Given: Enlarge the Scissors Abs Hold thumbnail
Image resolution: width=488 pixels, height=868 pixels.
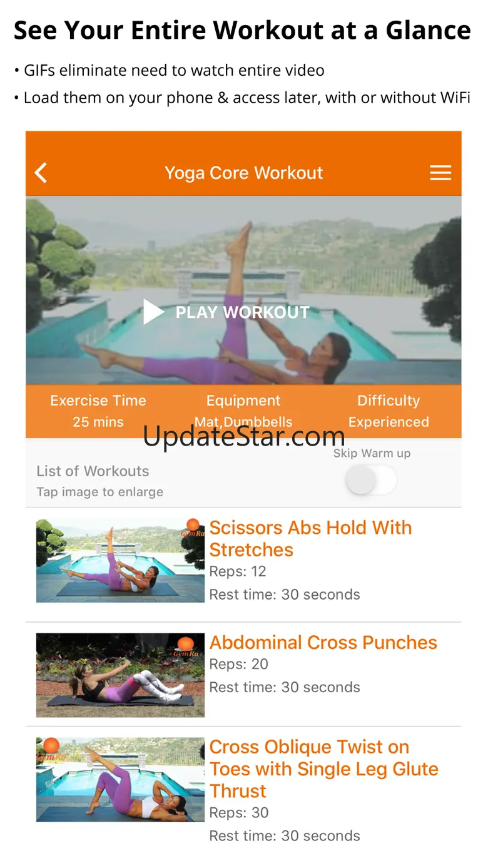Looking at the screenshot, I should click(120, 560).
